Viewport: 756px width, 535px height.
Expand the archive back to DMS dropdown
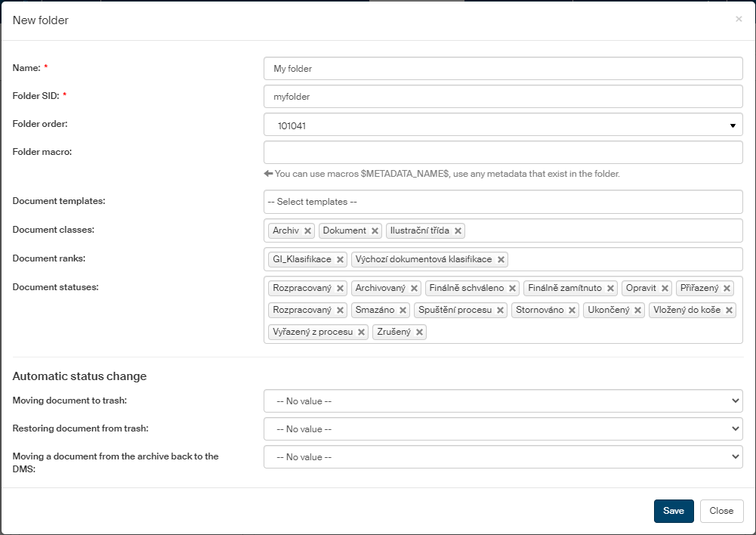coord(503,457)
